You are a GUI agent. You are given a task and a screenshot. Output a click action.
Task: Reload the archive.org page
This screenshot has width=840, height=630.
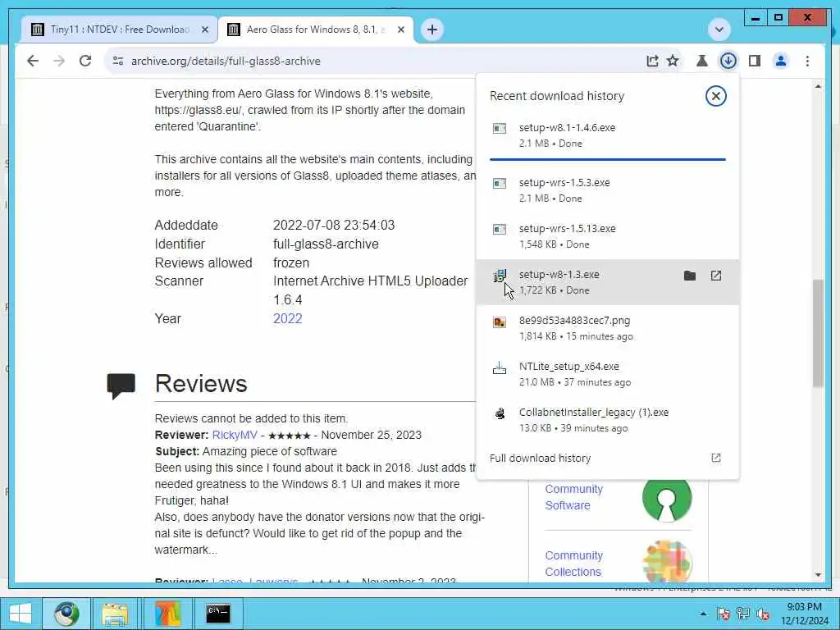pos(85,61)
